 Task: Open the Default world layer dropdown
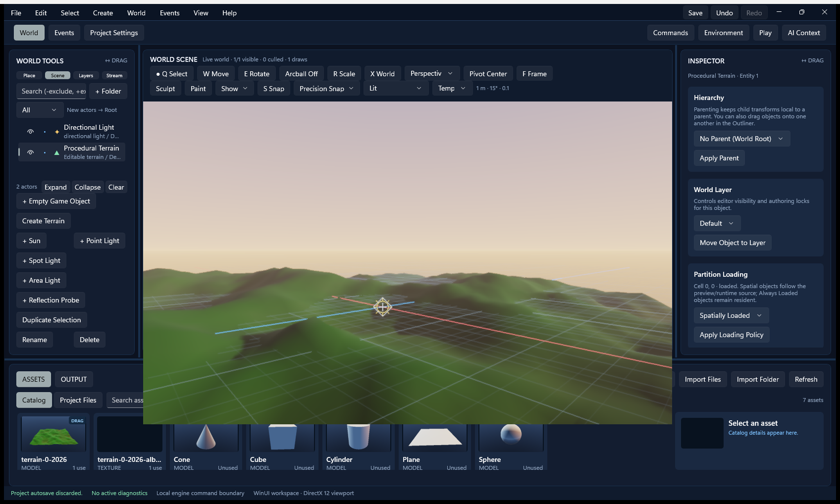pos(717,223)
